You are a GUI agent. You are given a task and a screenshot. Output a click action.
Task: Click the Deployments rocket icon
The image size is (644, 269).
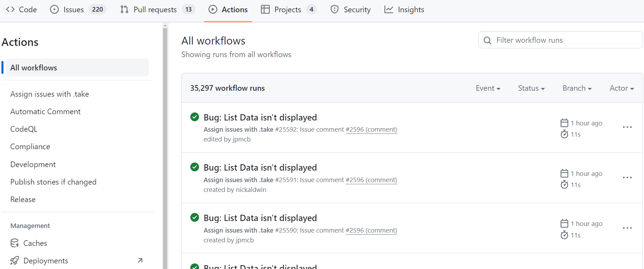[x=15, y=261]
